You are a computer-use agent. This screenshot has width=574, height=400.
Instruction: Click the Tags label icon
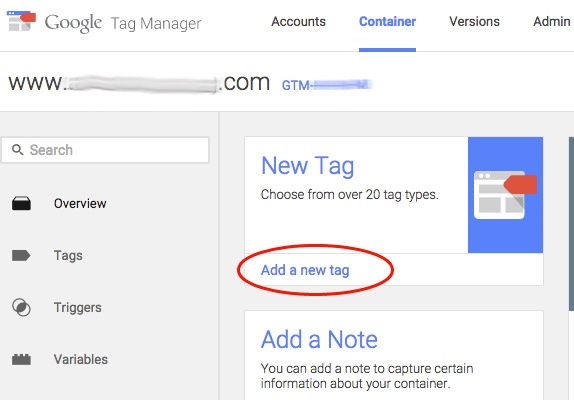(x=21, y=255)
